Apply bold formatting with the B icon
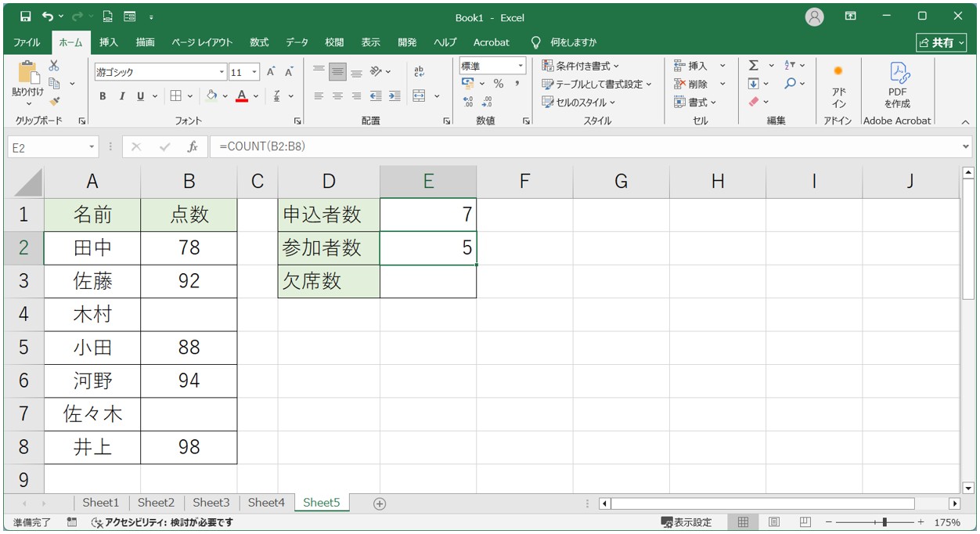 102,96
